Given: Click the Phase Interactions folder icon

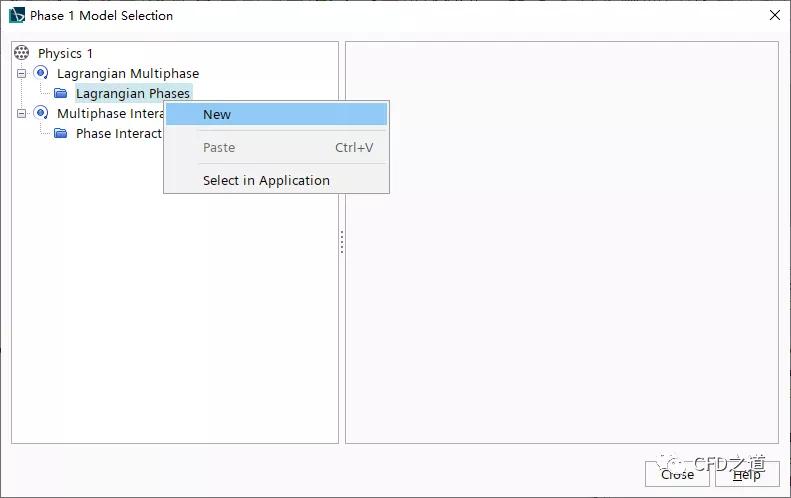Looking at the screenshot, I should [61, 133].
